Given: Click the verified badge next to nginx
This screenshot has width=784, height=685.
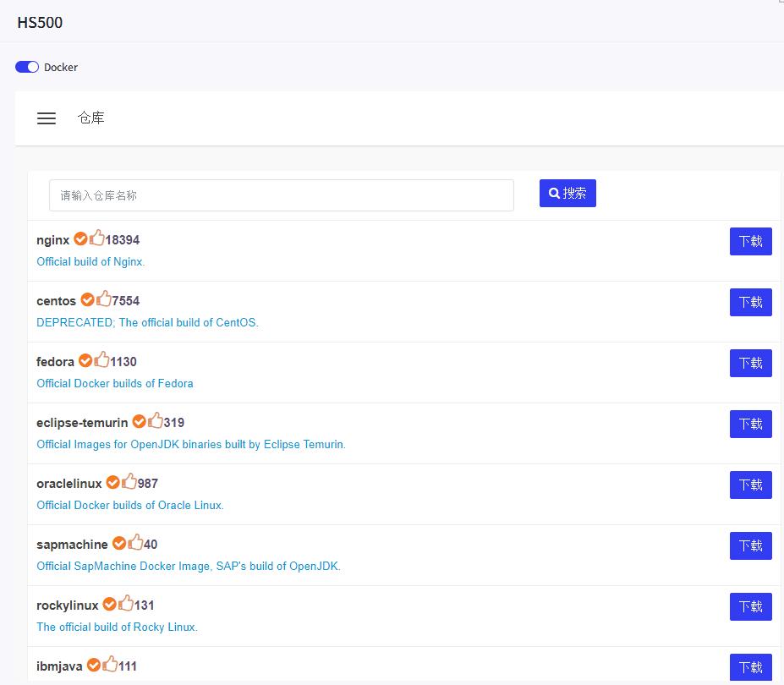Looking at the screenshot, I should pos(80,239).
